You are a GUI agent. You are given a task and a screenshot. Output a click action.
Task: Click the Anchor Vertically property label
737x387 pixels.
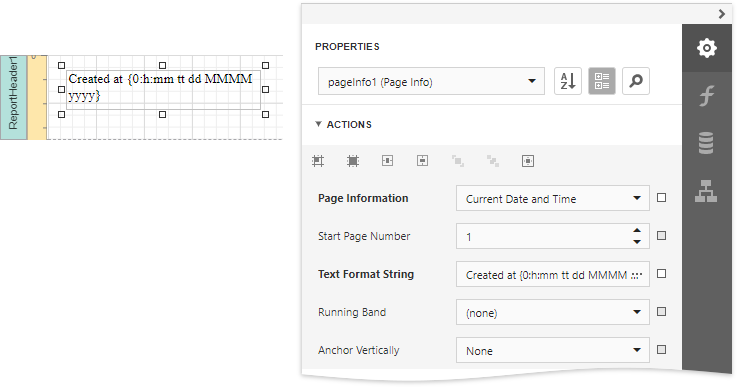point(359,350)
